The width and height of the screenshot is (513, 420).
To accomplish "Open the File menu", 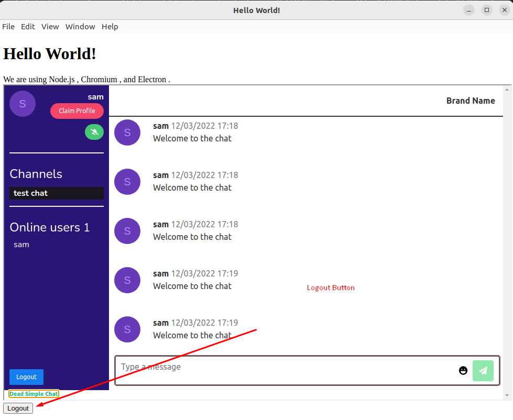I will tap(8, 27).
